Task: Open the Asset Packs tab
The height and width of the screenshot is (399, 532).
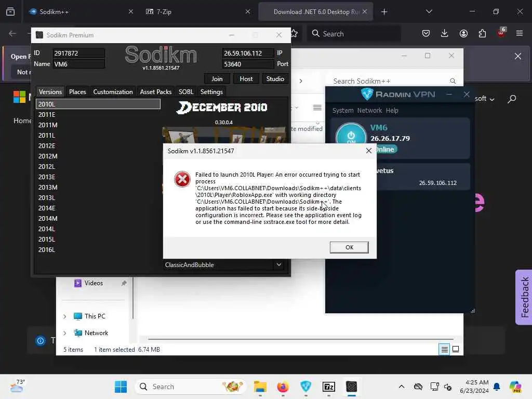Action: tap(156, 91)
